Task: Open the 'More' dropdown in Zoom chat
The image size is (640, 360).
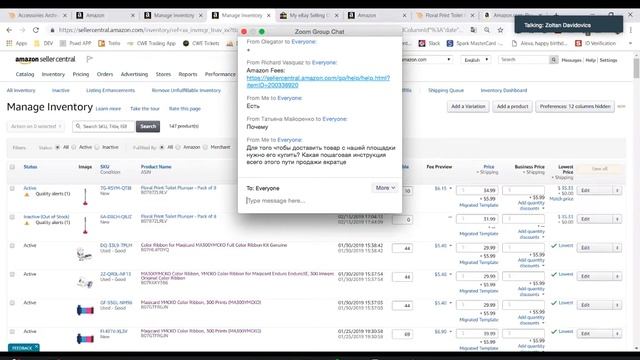Action: pos(385,188)
